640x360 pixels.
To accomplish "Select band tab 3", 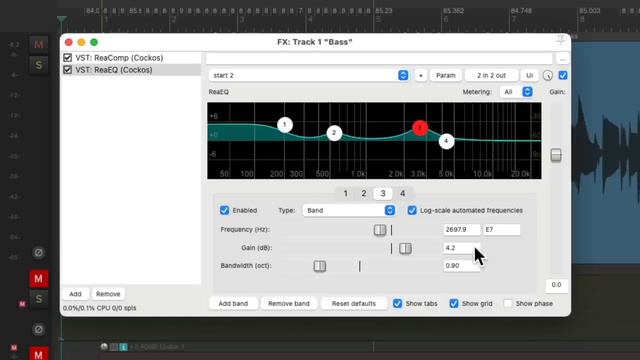I will coord(383,193).
